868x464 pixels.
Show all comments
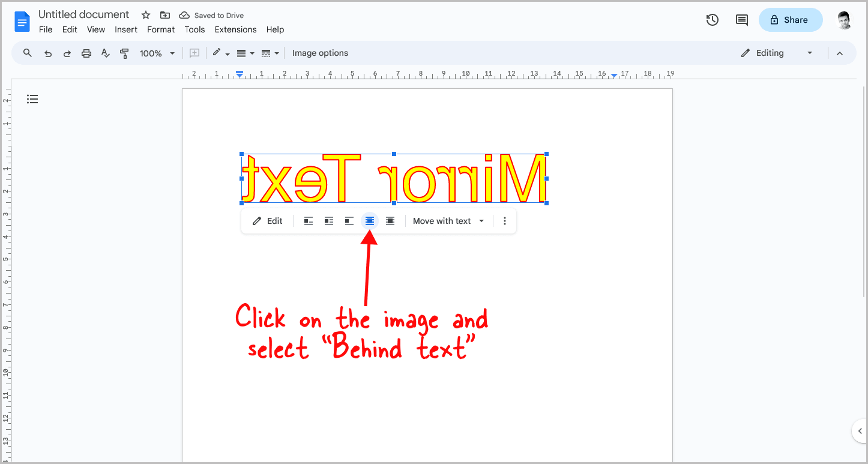741,20
